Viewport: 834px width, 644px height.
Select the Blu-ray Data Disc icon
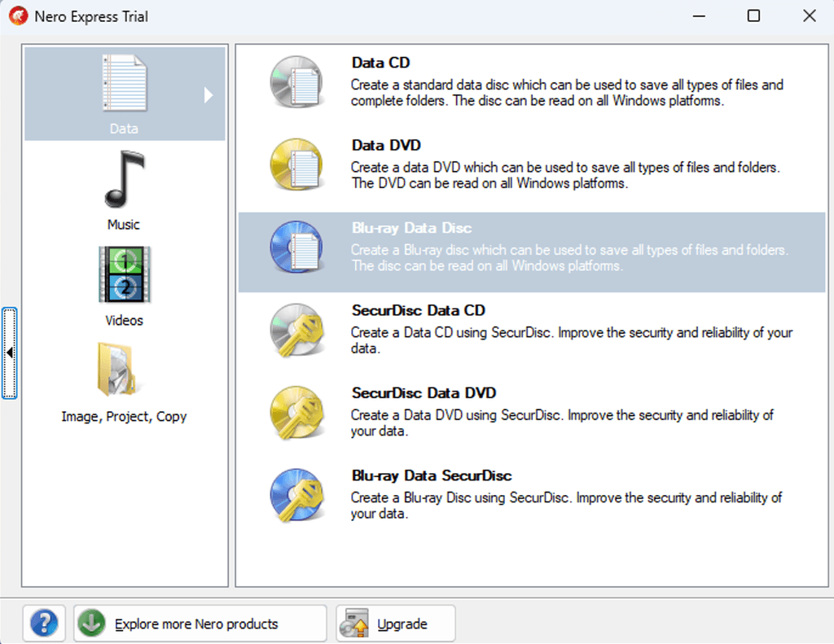click(296, 247)
